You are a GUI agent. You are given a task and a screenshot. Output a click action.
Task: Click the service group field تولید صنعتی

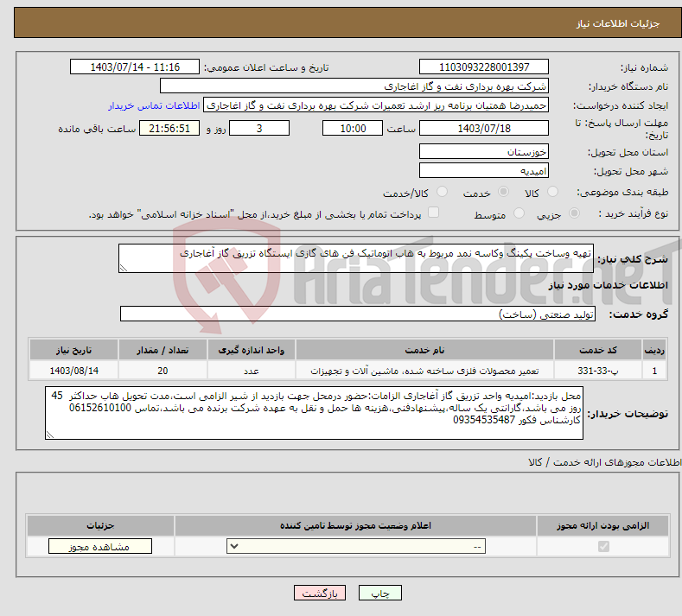pyautogui.click(x=358, y=314)
